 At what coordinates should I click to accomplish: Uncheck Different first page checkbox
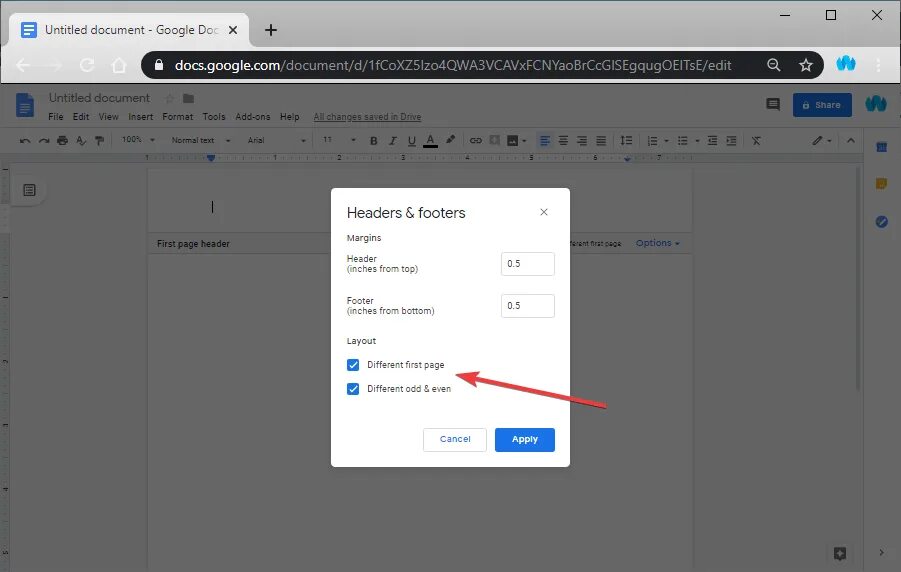tap(353, 365)
